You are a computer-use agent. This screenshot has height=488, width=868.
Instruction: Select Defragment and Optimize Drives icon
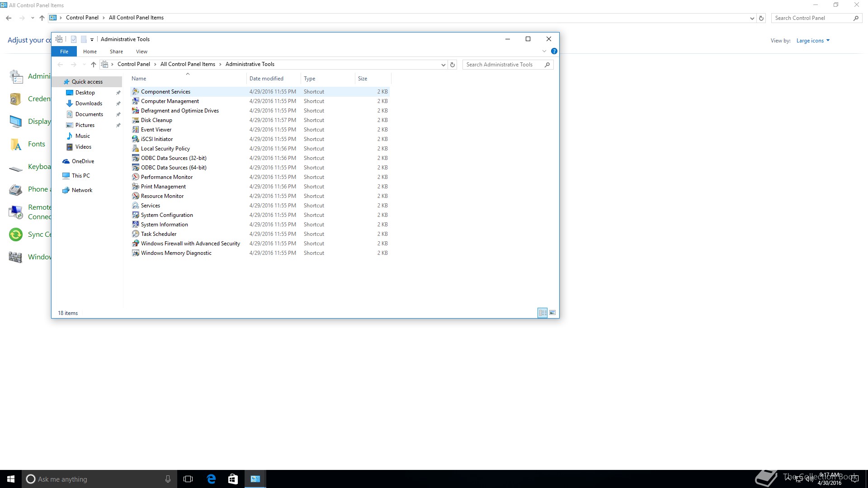(x=135, y=110)
